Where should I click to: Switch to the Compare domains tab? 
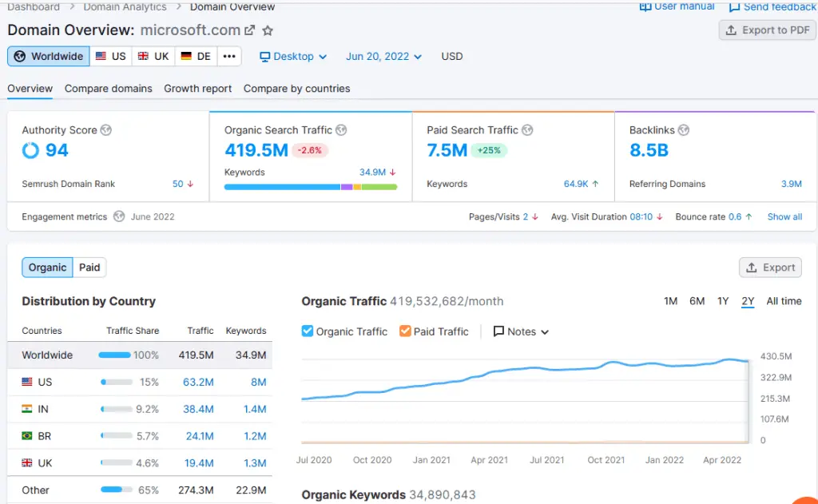pyautogui.click(x=109, y=89)
